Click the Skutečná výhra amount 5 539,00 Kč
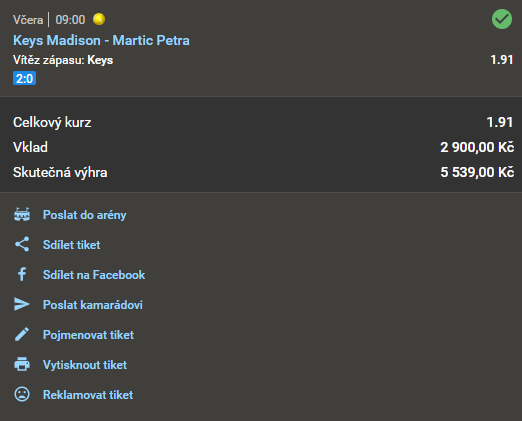Screen dimensions: 522x421 click(477, 172)
